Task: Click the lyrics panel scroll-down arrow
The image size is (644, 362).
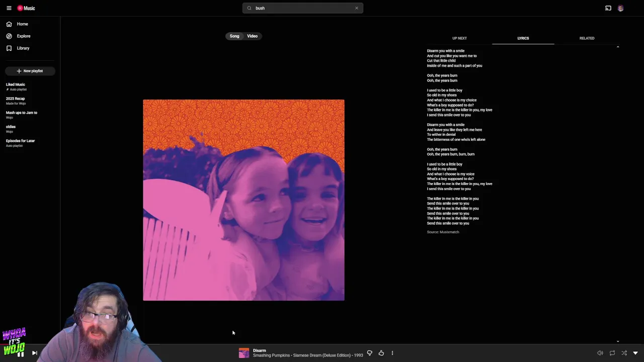Action: [618, 341]
